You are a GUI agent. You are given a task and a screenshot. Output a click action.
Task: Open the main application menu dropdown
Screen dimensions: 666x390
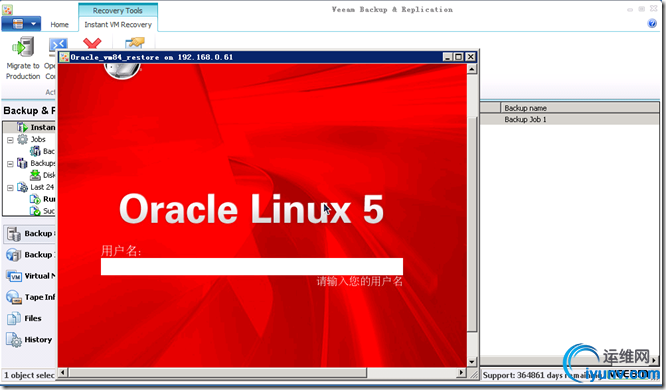point(21,24)
